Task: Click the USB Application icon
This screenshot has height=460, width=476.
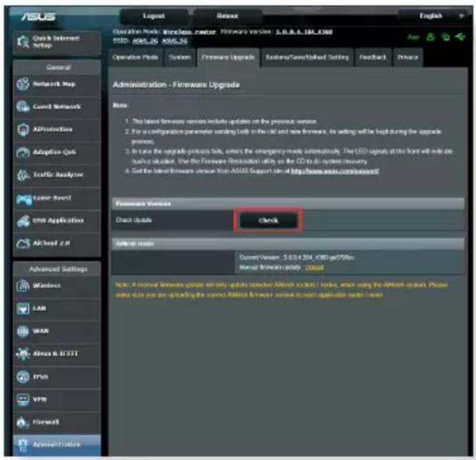Action: pos(23,221)
